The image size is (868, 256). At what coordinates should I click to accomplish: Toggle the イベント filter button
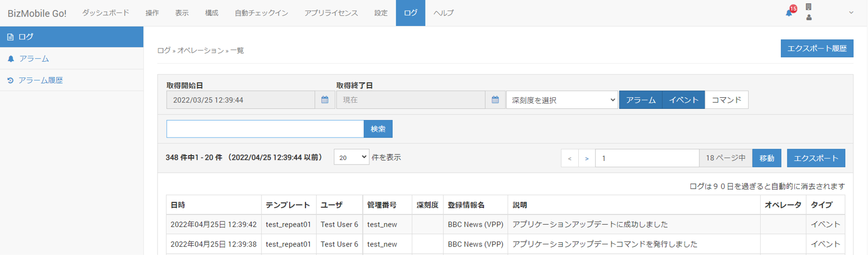pyautogui.click(x=683, y=100)
